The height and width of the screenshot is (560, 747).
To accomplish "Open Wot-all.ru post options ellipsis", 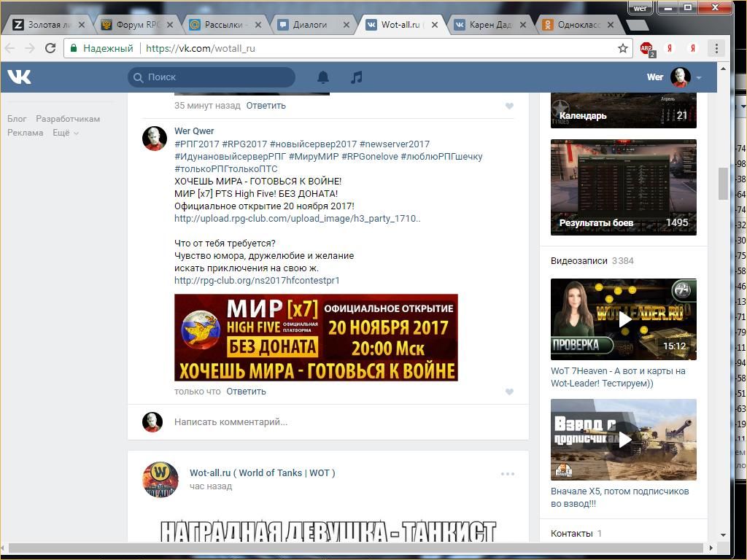I will coord(508,474).
